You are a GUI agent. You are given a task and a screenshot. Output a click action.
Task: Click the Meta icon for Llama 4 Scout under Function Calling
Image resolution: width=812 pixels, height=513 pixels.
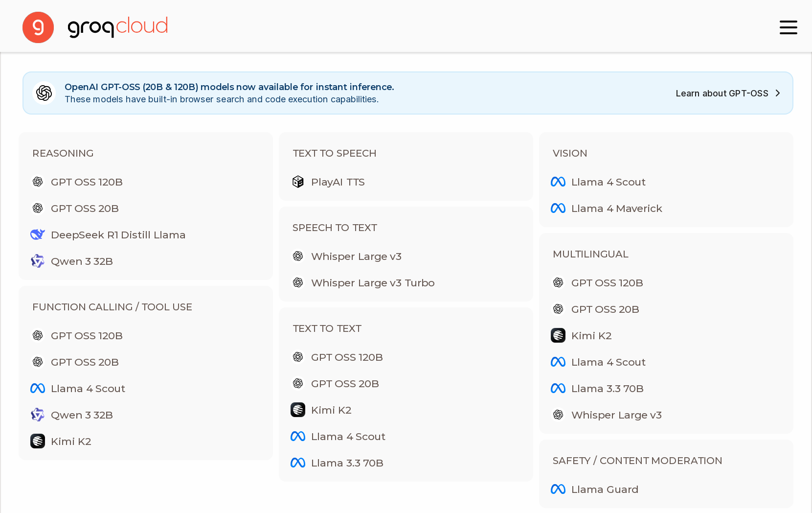click(x=38, y=389)
